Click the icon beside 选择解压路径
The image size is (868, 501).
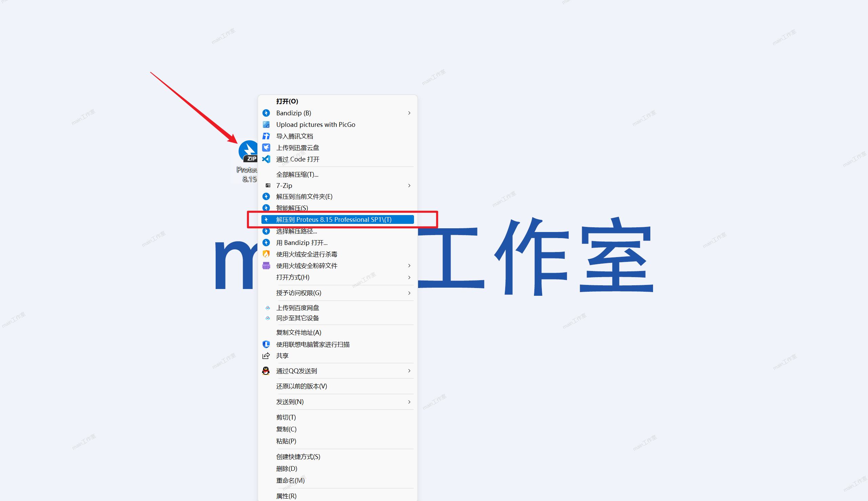[266, 231]
